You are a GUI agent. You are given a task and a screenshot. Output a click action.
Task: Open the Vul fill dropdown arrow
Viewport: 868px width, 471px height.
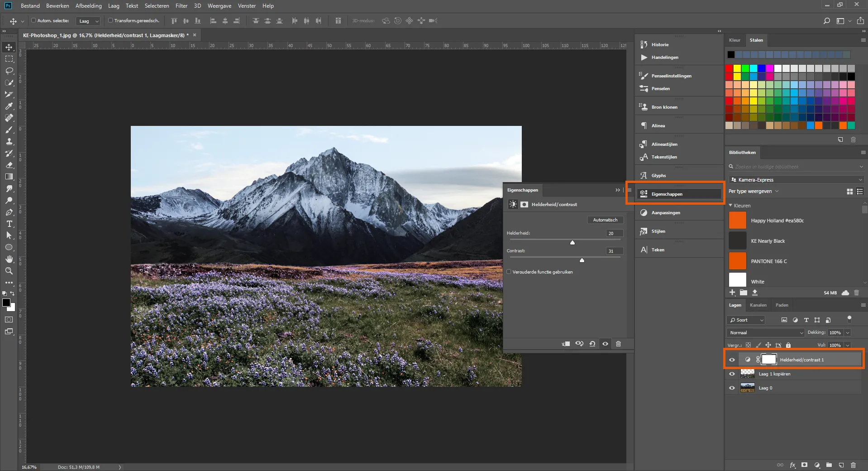pyautogui.click(x=848, y=345)
